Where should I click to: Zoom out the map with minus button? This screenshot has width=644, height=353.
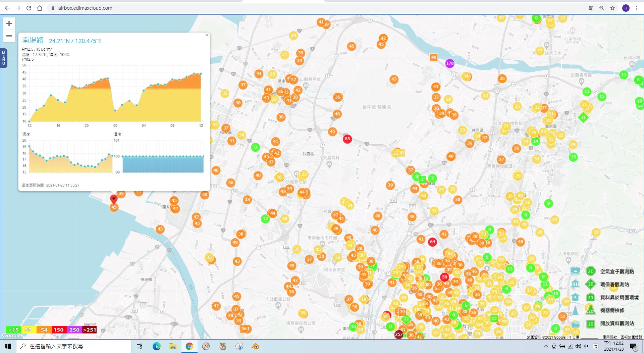tap(9, 36)
